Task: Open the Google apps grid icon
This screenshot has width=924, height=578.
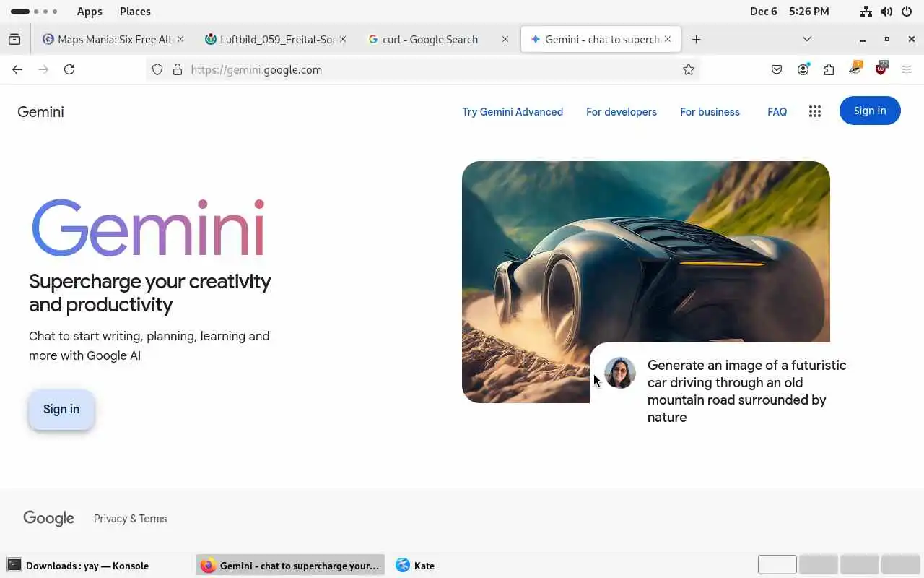Action: (x=815, y=111)
